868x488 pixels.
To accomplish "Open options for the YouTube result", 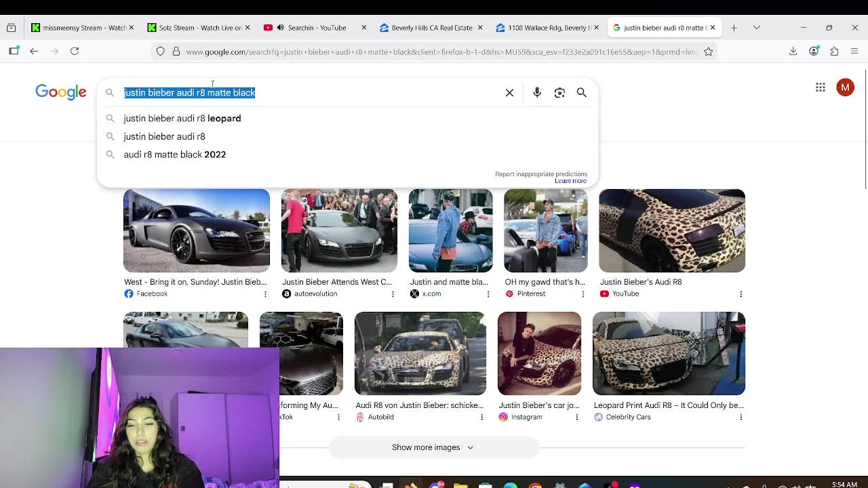I will (x=741, y=294).
